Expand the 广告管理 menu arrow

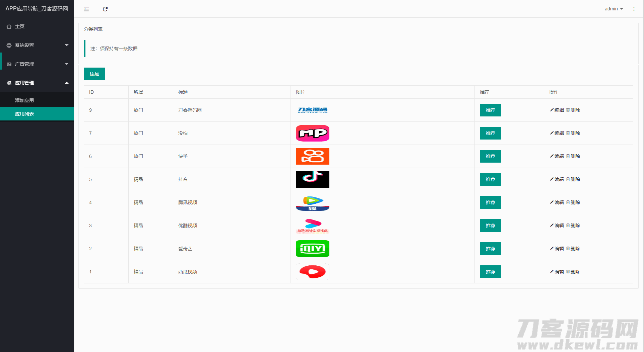coord(67,64)
